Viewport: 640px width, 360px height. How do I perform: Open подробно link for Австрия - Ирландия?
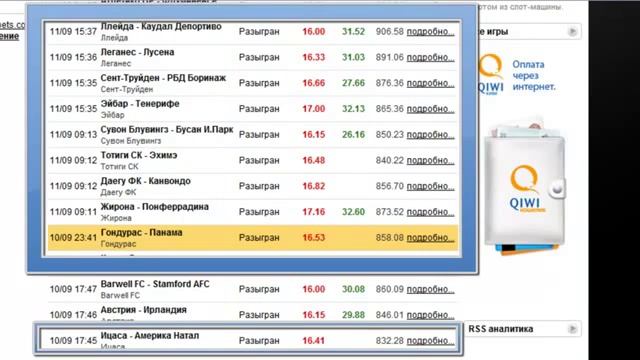pos(430,315)
